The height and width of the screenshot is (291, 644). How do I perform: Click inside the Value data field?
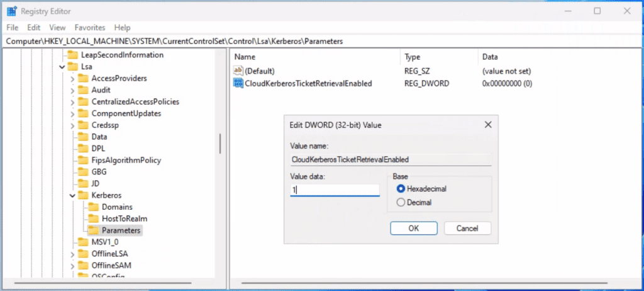[335, 190]
